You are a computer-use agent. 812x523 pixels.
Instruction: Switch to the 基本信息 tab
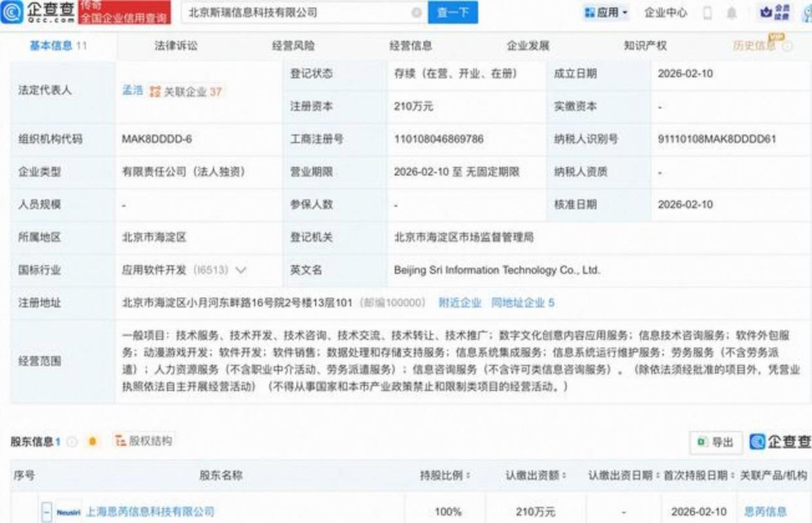58,46
